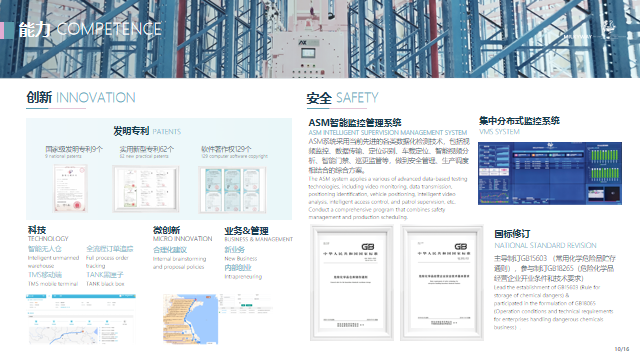Image resolution: width=640 pixels, height=360 pixels.
Task: Open the VMS system dashboard screenshot
Action: (x=550, y=173)
